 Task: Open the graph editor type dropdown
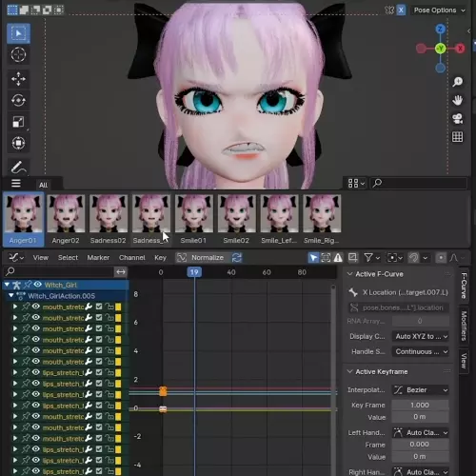pyautogui.click(x=16, y=257)
